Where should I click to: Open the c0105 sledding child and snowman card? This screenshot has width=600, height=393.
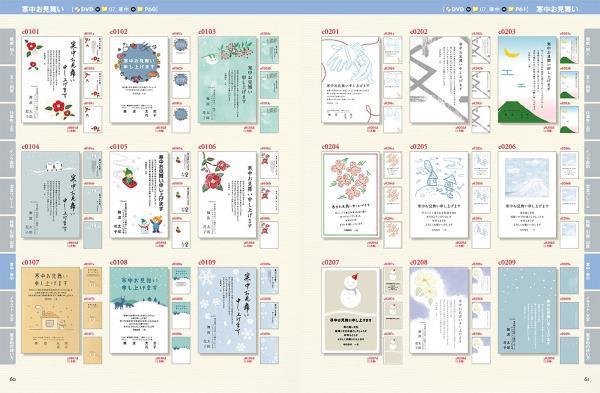click(139, 195)
